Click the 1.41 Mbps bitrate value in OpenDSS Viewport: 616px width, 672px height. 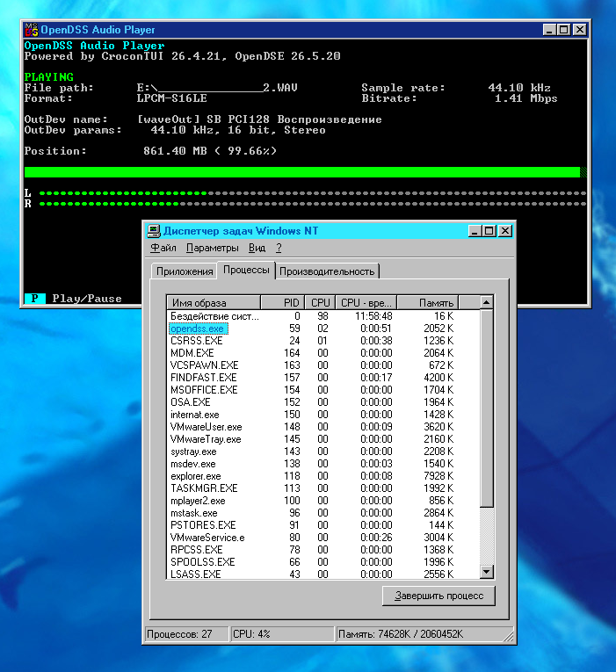(526, 98)
